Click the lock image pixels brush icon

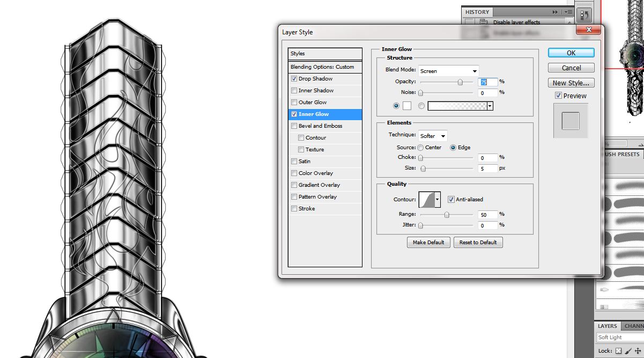click(628, 350)
